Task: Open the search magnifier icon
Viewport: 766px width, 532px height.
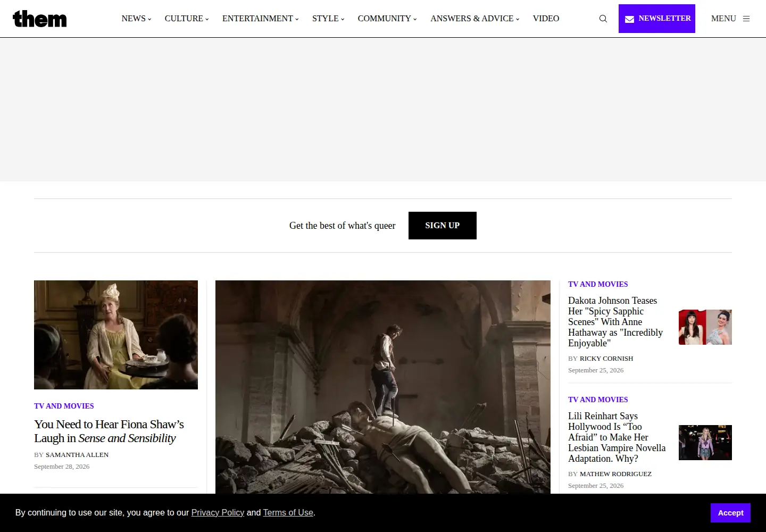Action: (603, 19)
